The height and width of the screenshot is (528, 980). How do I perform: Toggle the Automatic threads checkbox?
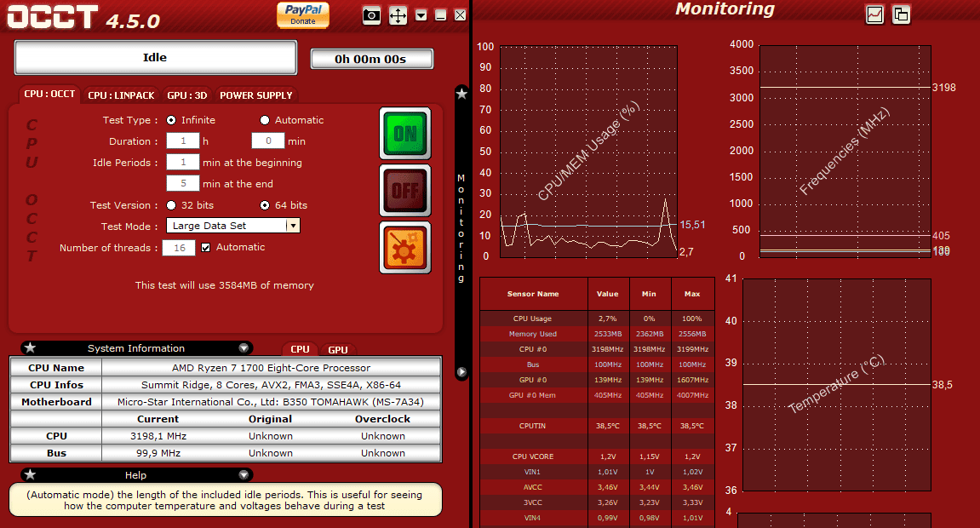[205, 248]
